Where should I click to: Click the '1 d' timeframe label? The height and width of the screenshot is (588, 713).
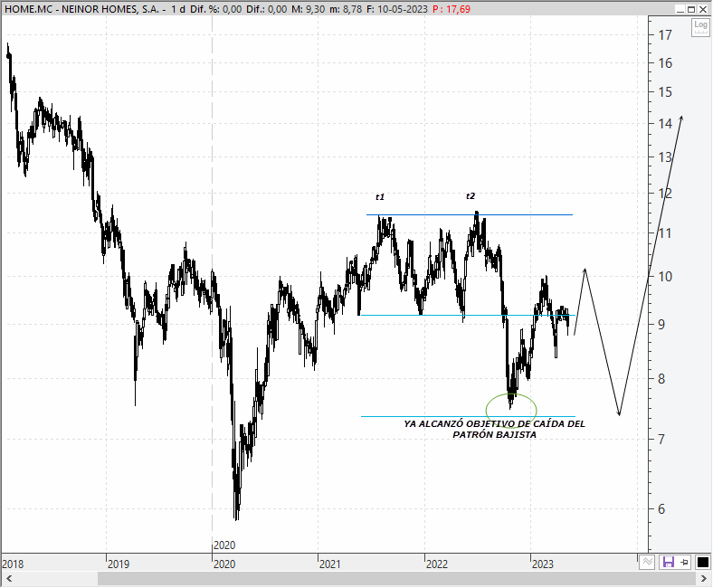tap(177, 9)
